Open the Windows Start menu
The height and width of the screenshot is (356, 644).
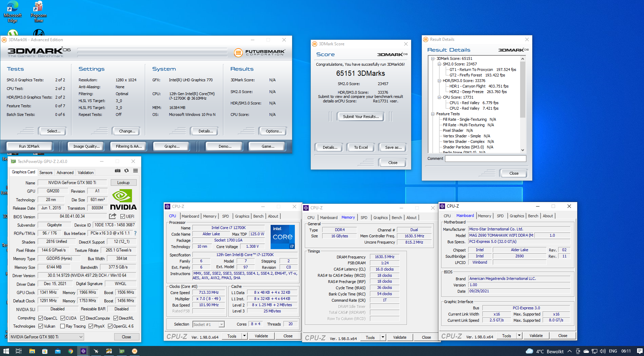click(6, 351)
